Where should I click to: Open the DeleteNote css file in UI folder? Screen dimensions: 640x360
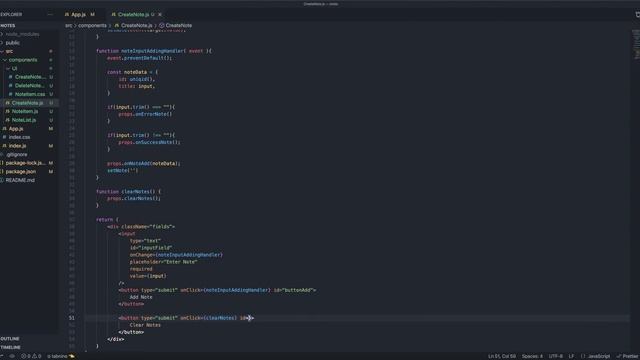29,86
